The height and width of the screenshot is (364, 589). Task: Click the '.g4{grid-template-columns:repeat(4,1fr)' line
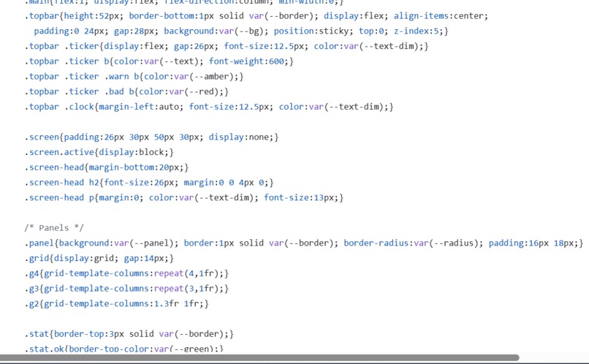pyautogui.click(x=126, y=273)
